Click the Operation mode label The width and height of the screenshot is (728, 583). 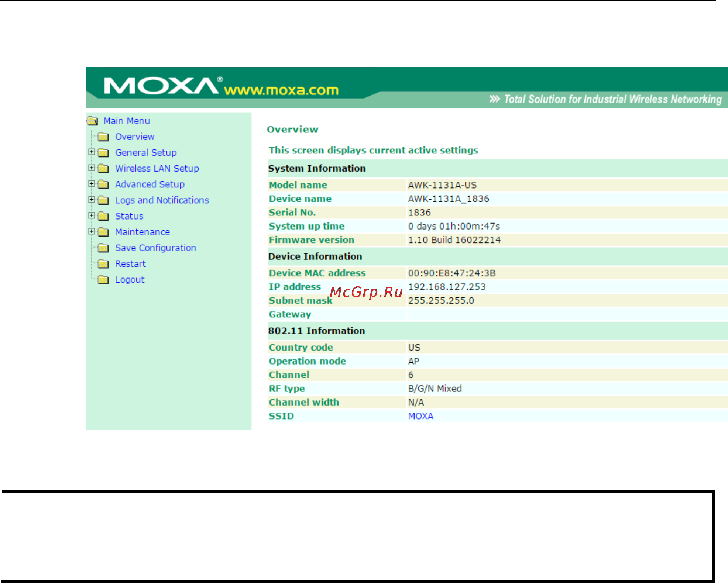pos(307,361)
